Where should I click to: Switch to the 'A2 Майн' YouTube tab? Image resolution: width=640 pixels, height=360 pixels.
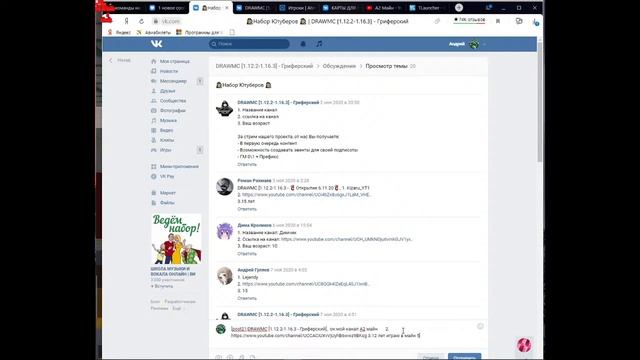[x=384, y=8]
